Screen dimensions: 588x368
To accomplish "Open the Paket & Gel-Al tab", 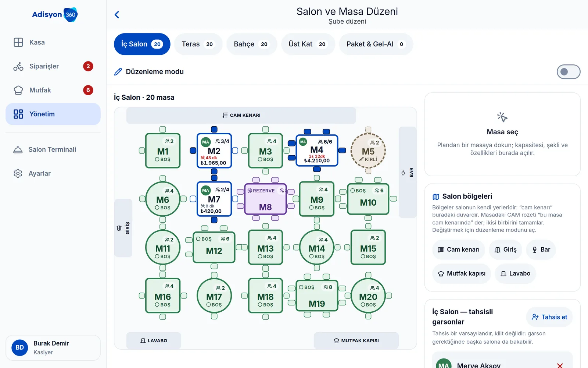I will (376, 44).
